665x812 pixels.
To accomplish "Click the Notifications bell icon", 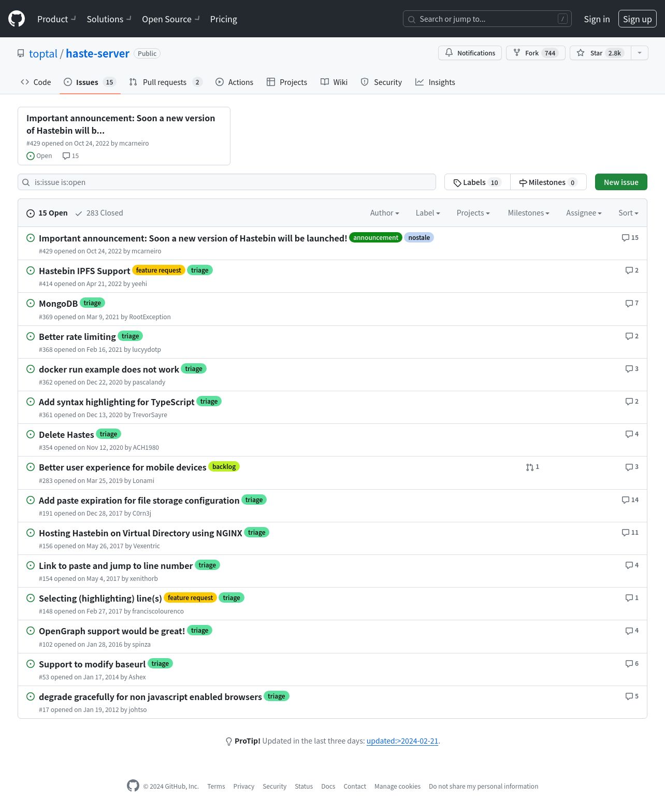I will [449, 53].
